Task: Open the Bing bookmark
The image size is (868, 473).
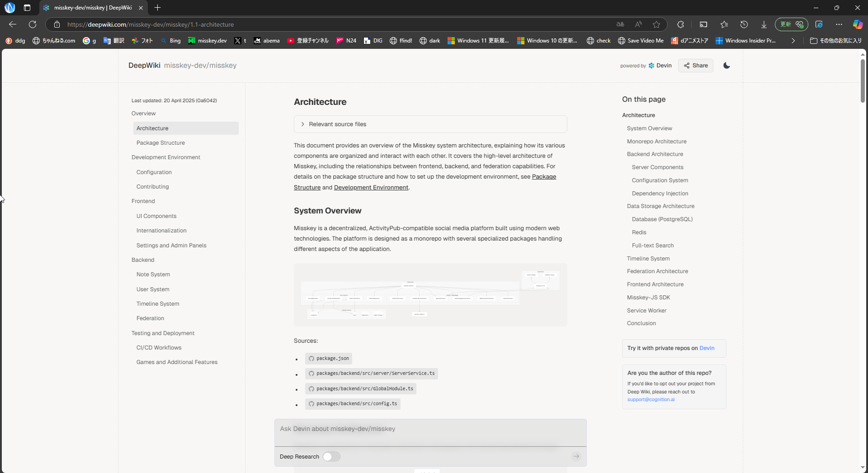Action: [170, 41]
